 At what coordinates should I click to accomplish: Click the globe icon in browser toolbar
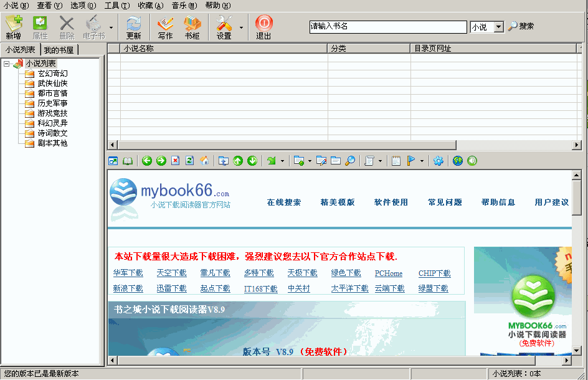457,161
